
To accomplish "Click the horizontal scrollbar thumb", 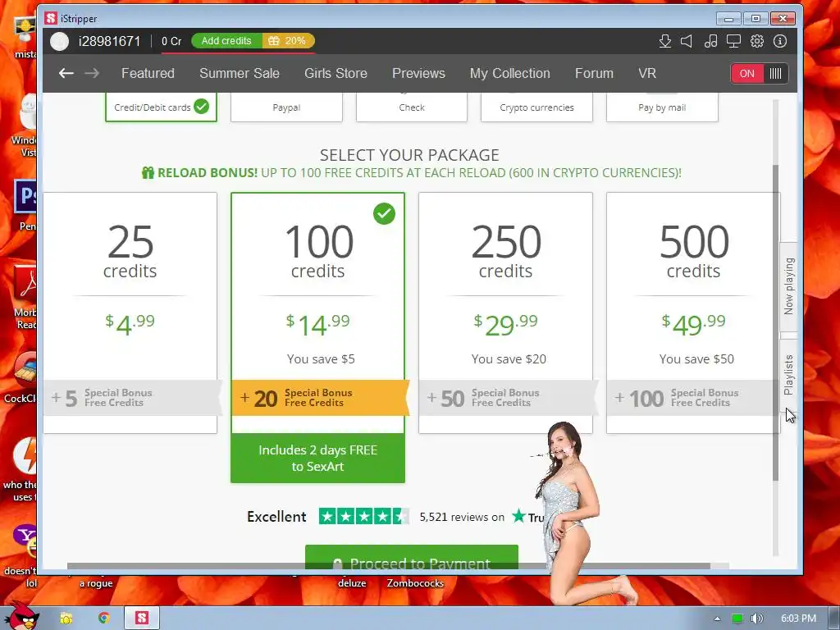I will (x=388, y=566).
